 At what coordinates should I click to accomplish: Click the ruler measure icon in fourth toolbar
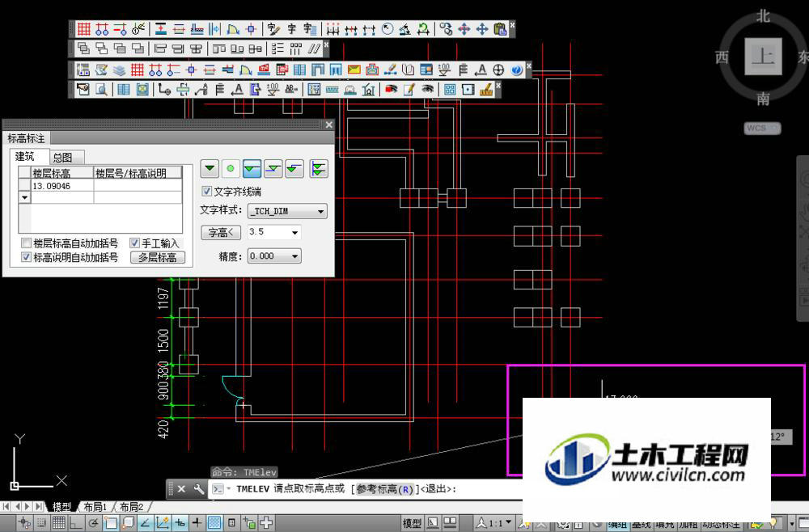tap(486, 89)
